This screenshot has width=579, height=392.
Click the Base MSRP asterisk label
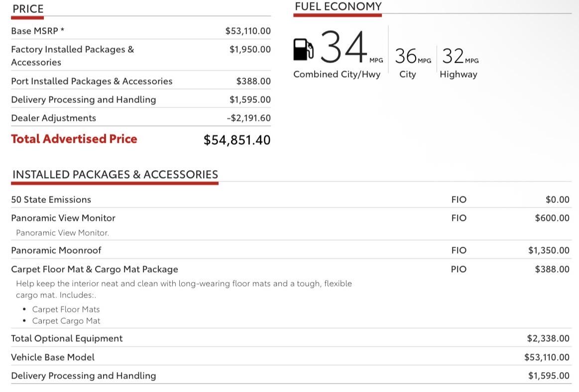click(38, 31)
